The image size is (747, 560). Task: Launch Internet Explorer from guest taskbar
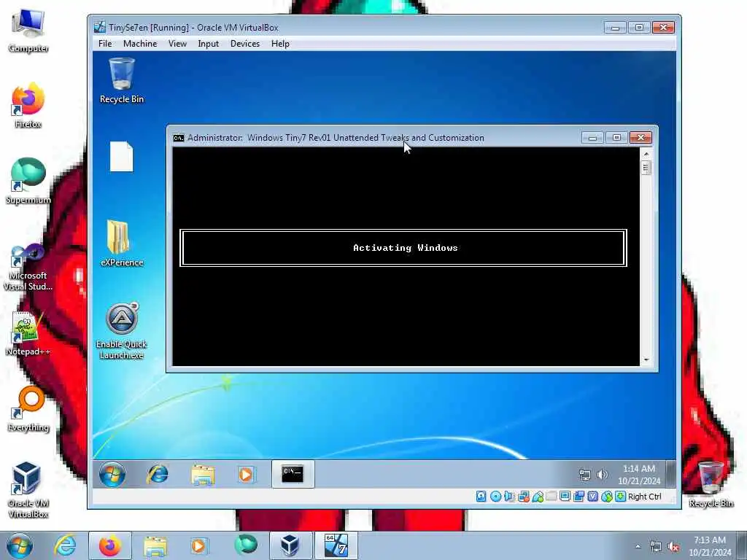click(158, 474)
